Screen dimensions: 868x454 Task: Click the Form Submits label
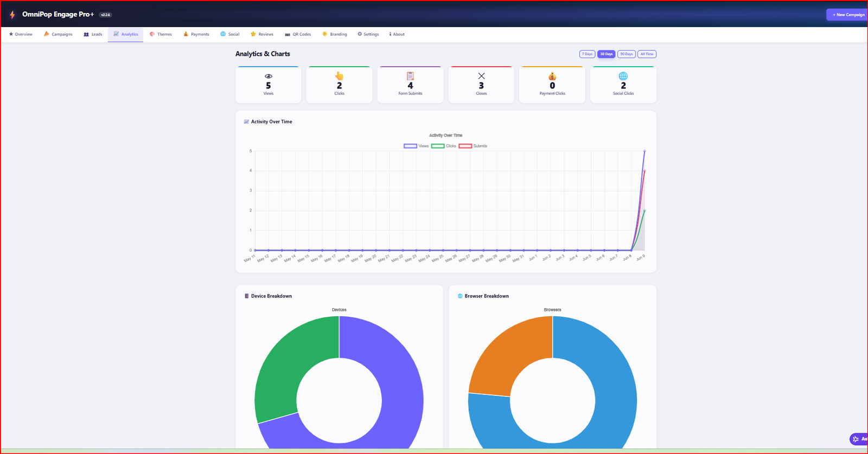tap(410, 93)
